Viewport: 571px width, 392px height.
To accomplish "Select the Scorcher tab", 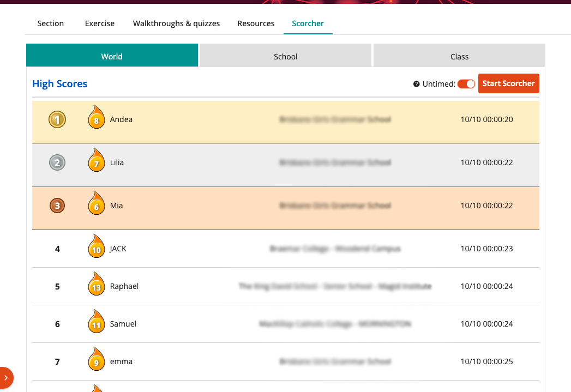I will point(308,23).
